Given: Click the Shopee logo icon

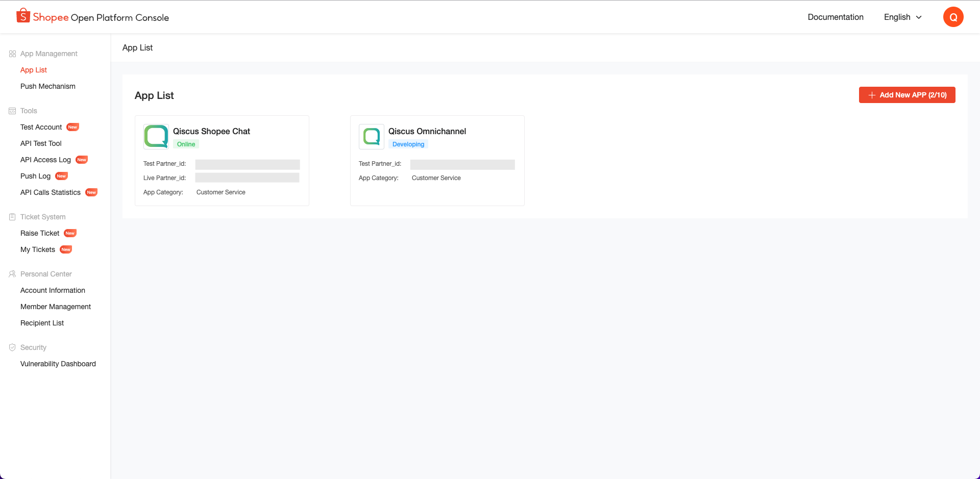Looking at the screenshot, I should [23, 16].
